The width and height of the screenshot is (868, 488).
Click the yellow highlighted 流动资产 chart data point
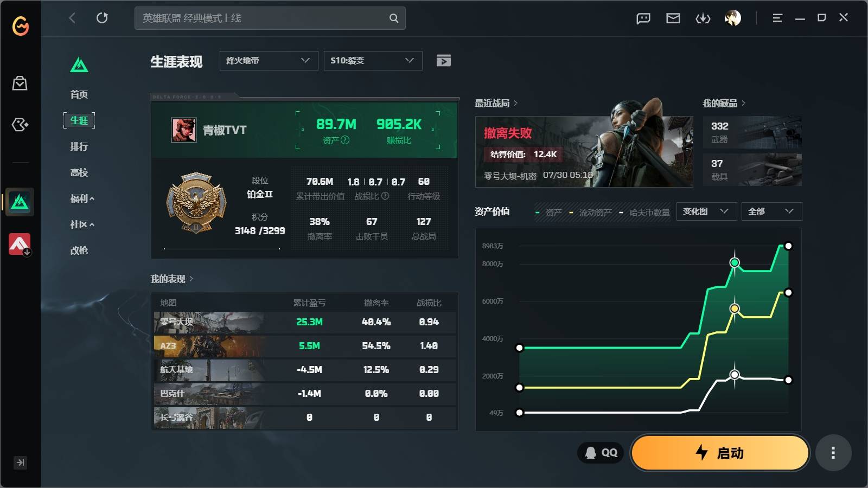pos(735,309)
